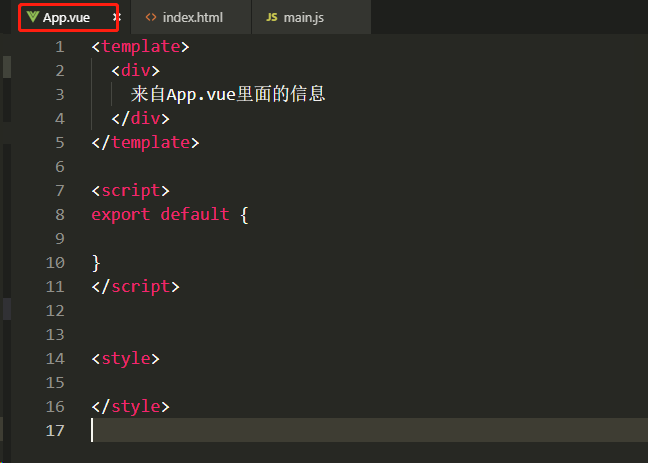Click line number 1 in gutter
The height and width of the screenshot is (463, 648).
click(x=60, y=47)
